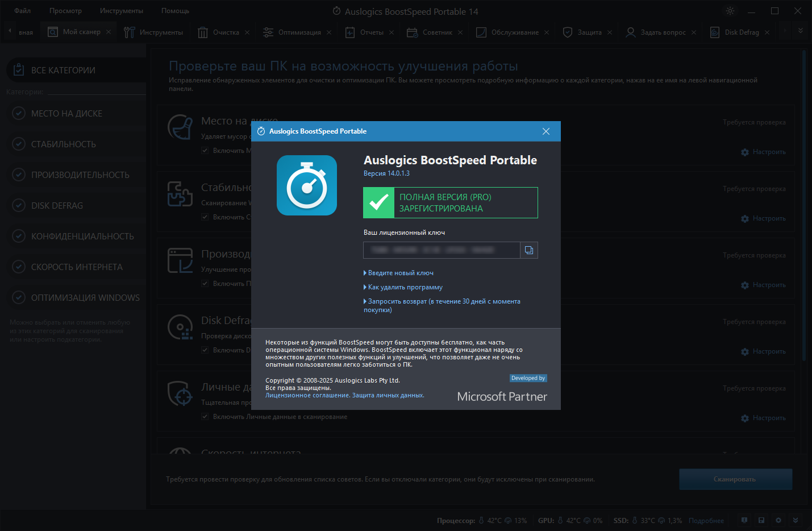Open Защита личных данных link
Viewport: 812px width, 531px height.
pos(388,395)
